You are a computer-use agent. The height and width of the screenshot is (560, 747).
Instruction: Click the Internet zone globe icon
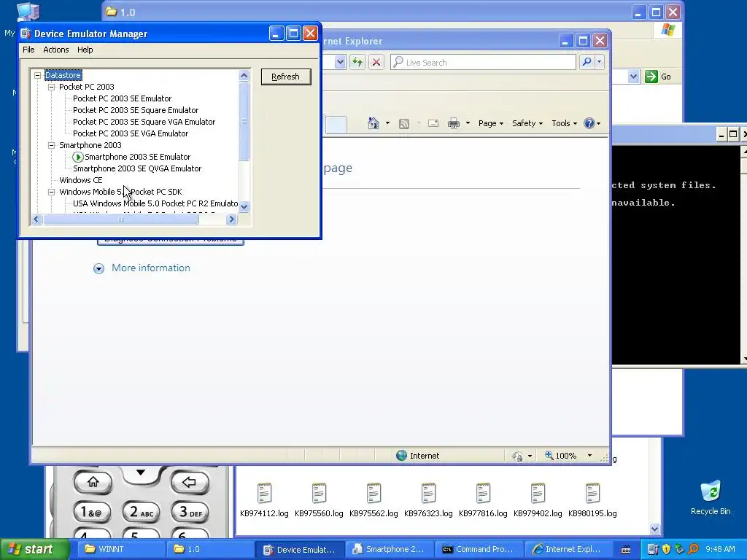[402, 456]
